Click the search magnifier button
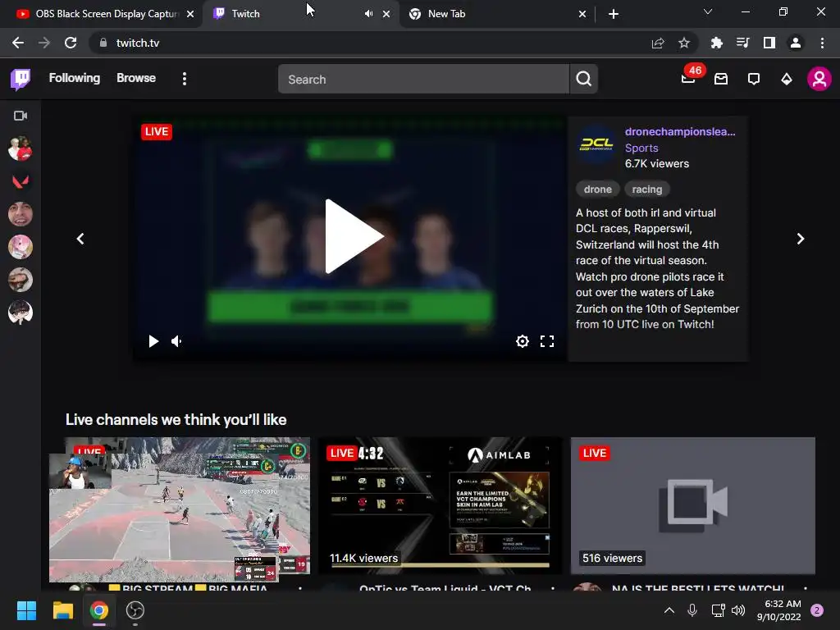 584,80
